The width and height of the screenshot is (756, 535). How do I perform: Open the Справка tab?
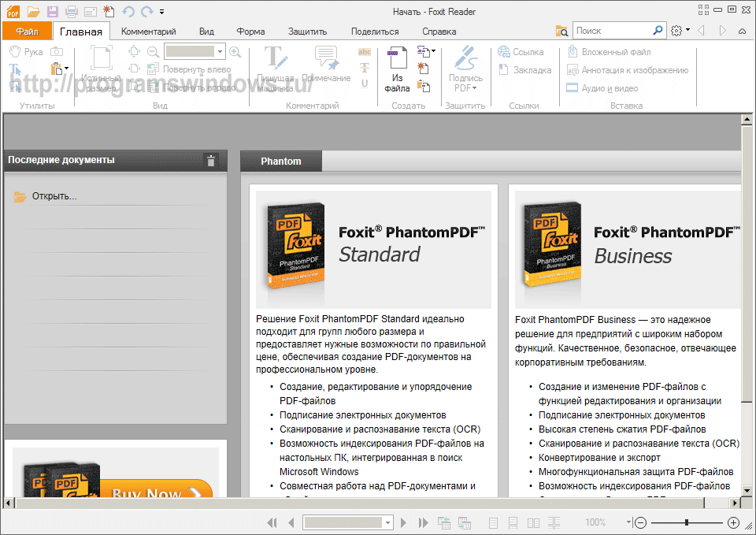click(x=439, y=32)
